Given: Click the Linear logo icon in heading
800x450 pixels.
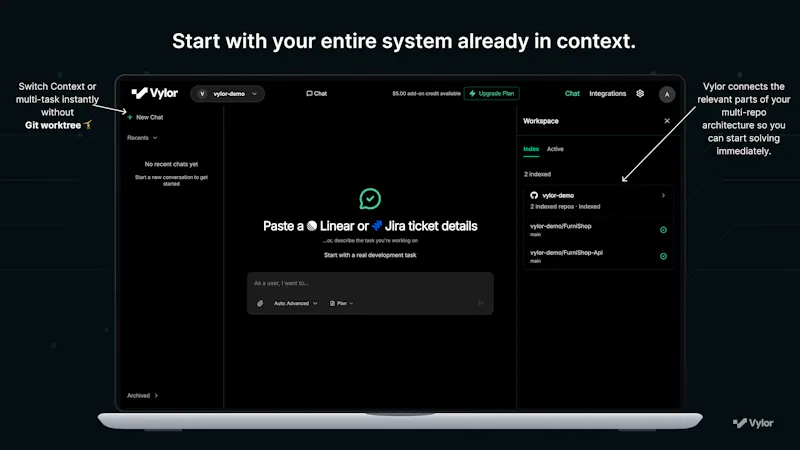Looking at the screenshot, I should click(x=312, y=226).
